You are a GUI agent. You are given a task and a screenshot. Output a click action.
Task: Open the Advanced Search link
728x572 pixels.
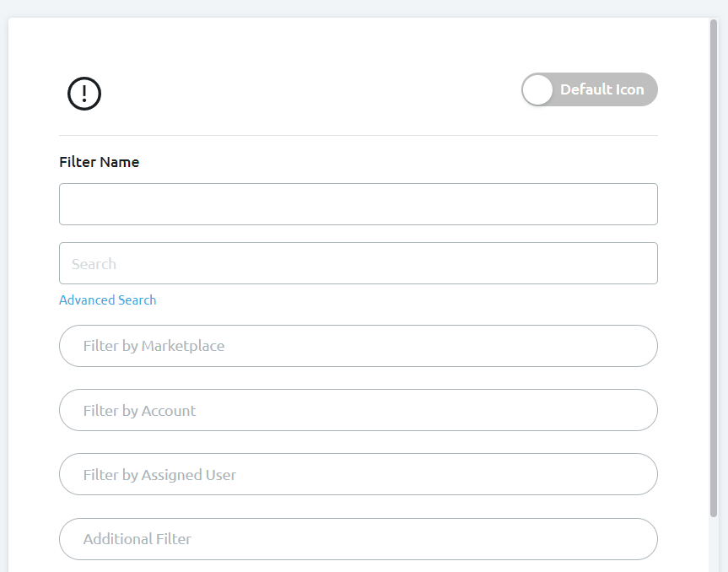[x=107, y=300]
